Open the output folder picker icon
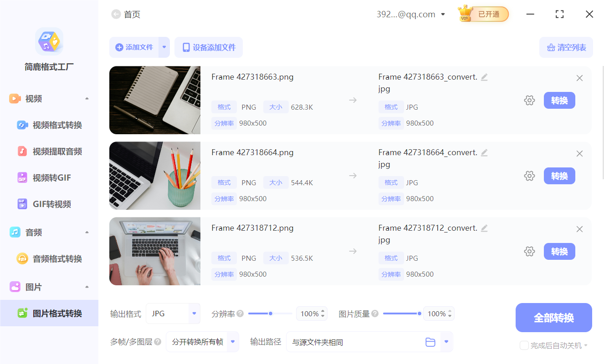Screen dimensions: 604x364 [x=430, y=342]
